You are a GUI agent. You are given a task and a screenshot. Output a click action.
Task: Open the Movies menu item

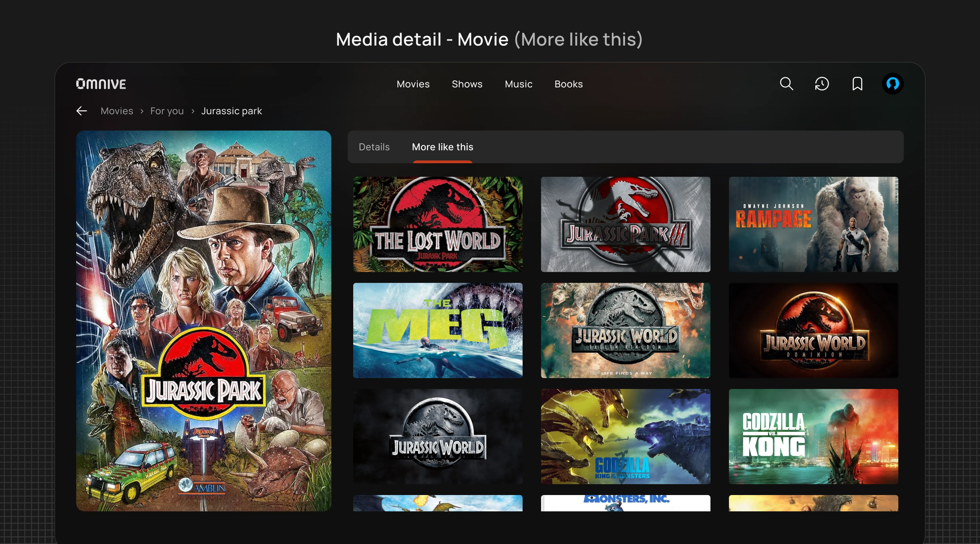click(413, 84)
